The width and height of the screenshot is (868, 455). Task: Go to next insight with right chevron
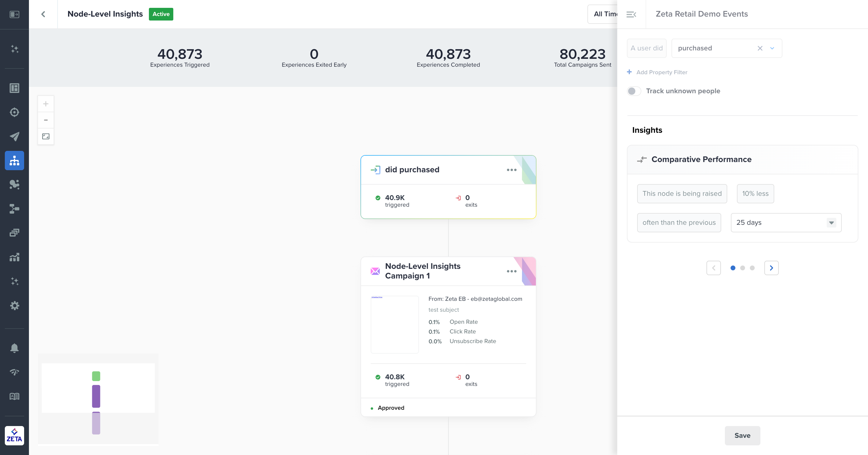[771, 268]
